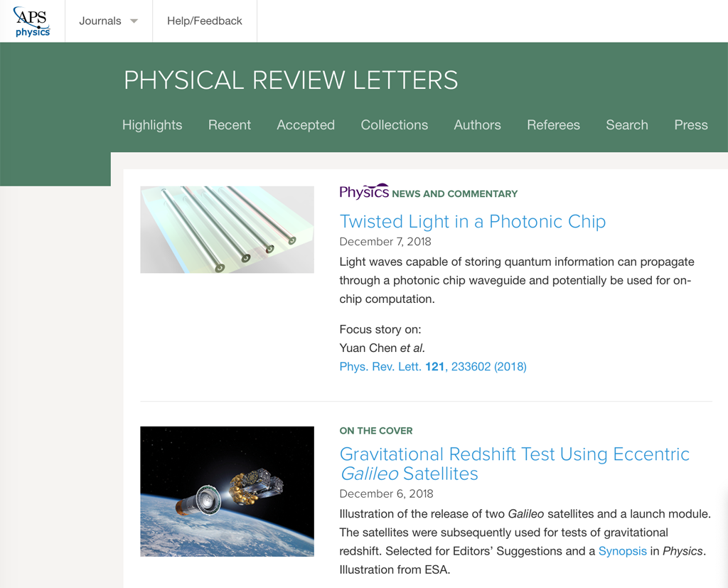Select the Accepted navigation tab
The image size is (728, 588).
click(x=306, y=125)
